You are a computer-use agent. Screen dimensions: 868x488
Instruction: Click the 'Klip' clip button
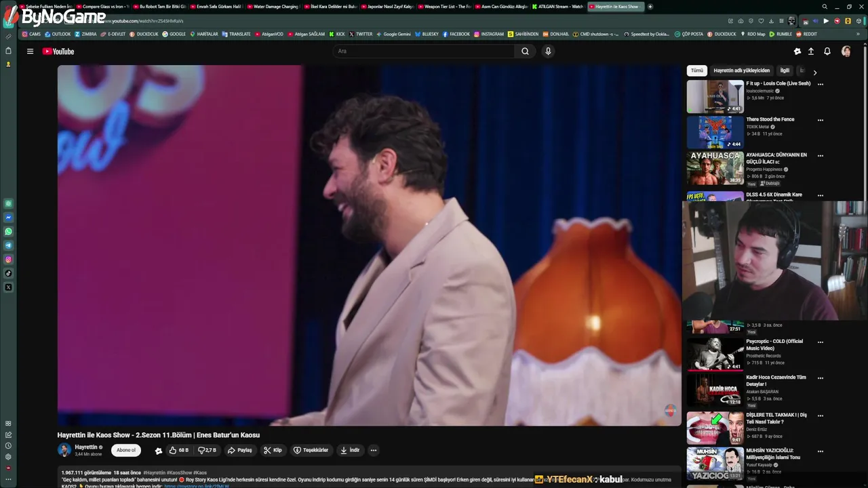coord(273,450)
